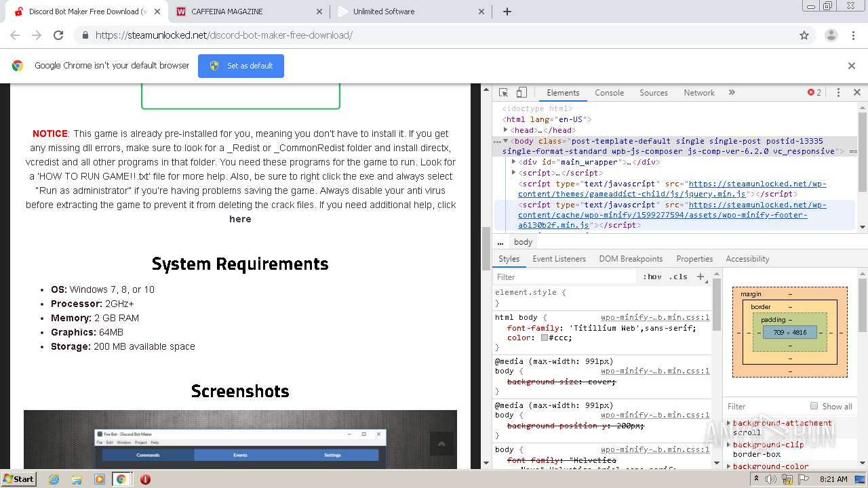Screen dimensions: 868x488
Task: Close the Unlimited Software tab
Action: point(481,12)
